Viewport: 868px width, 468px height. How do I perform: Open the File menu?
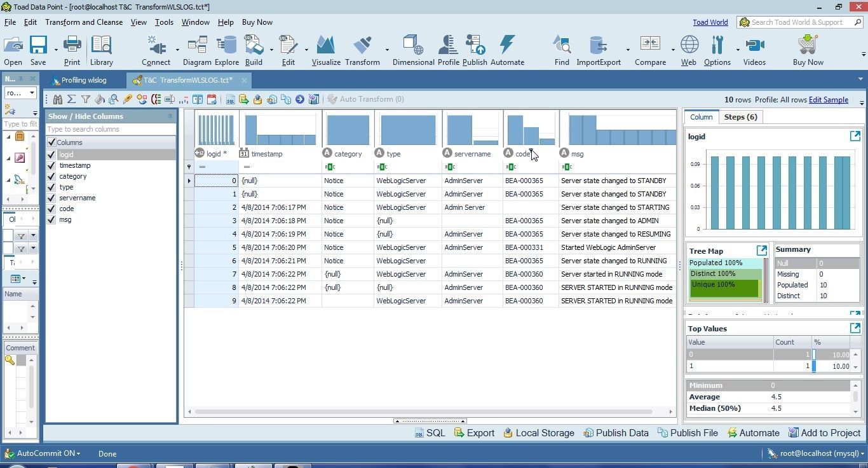click(x=10, y=22)
